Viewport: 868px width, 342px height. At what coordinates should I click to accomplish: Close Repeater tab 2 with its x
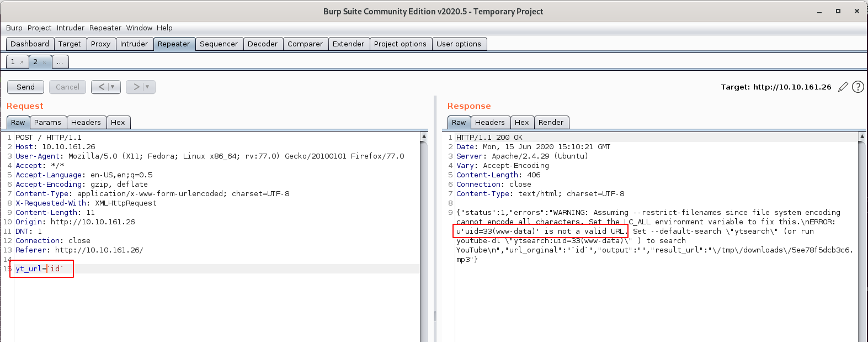point(45,62)
